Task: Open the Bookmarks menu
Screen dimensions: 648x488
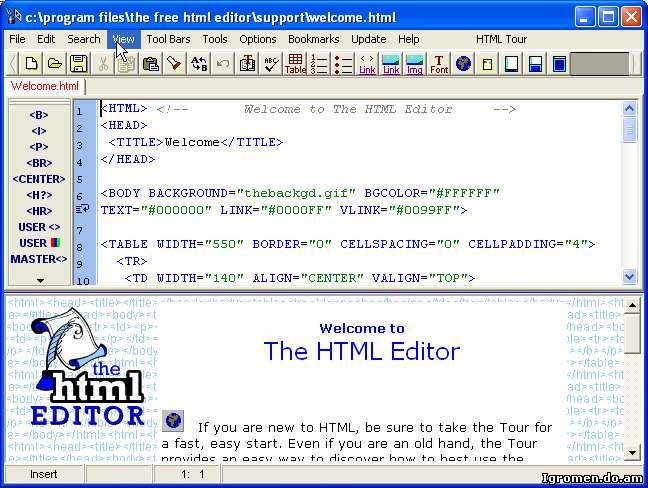Action: click(x=314, y=39)
